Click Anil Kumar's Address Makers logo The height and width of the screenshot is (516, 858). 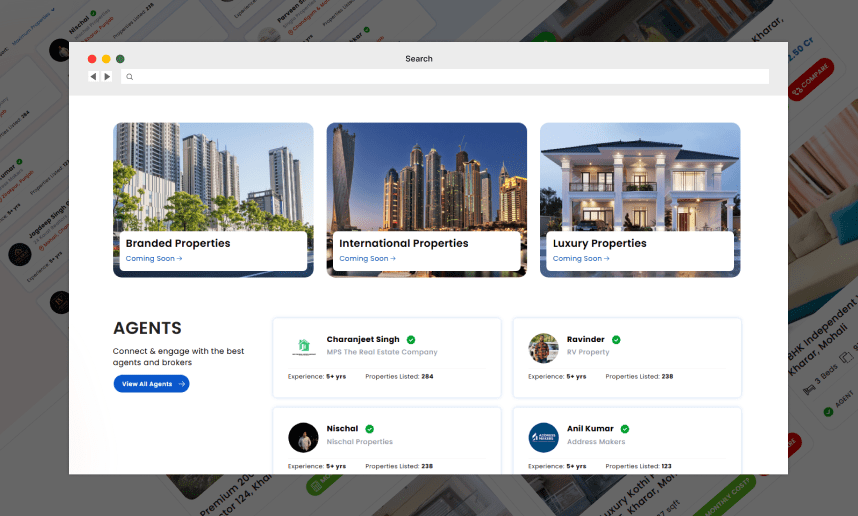coord(543,437)
